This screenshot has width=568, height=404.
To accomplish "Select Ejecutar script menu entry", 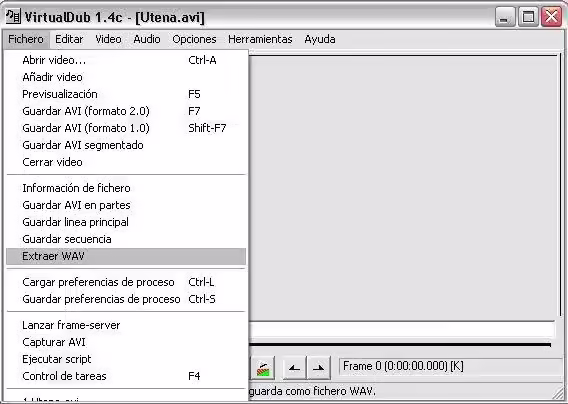I will (126, 359).
